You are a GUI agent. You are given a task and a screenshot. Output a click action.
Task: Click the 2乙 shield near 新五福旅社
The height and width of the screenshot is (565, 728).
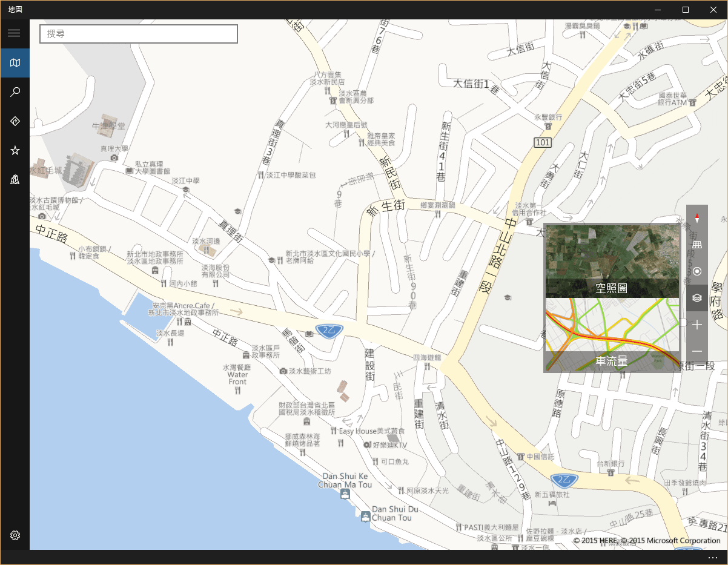coord(564,480)
